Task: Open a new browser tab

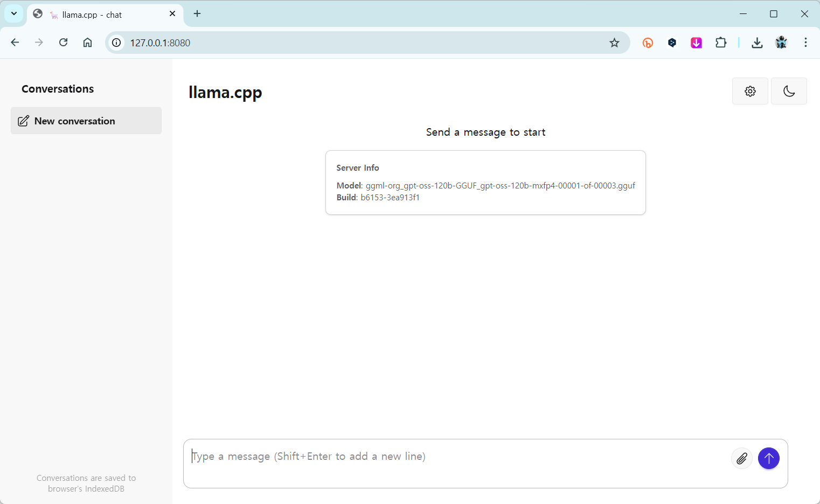Action: point(197,14)
